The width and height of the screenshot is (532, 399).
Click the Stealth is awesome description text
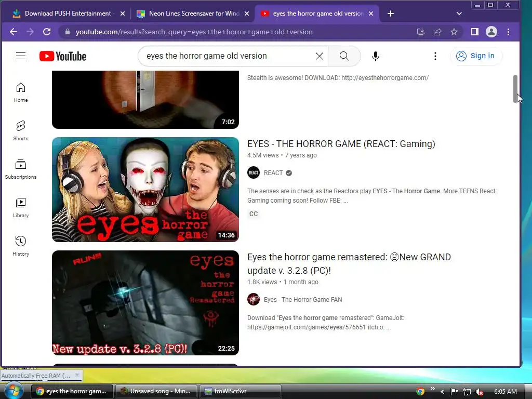(338, 78)
